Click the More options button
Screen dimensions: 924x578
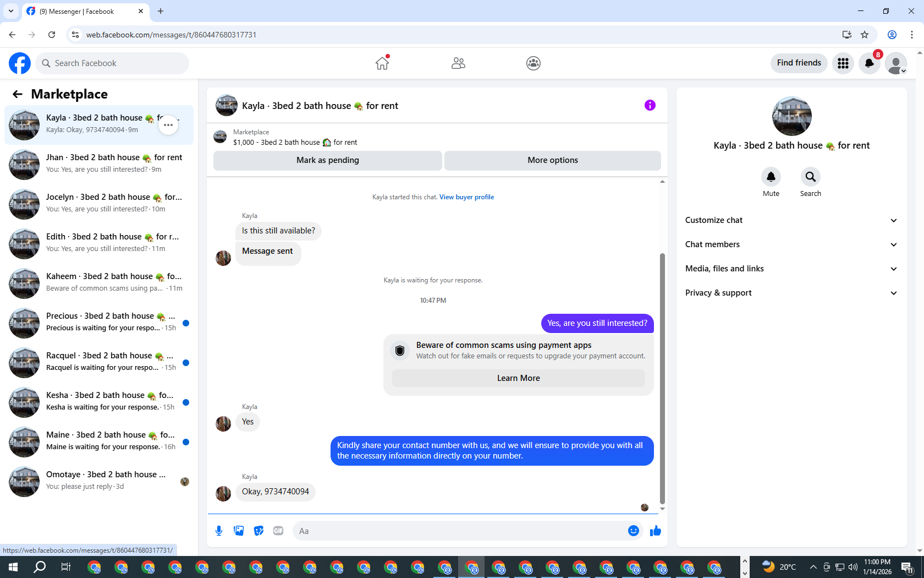point(553,160)
